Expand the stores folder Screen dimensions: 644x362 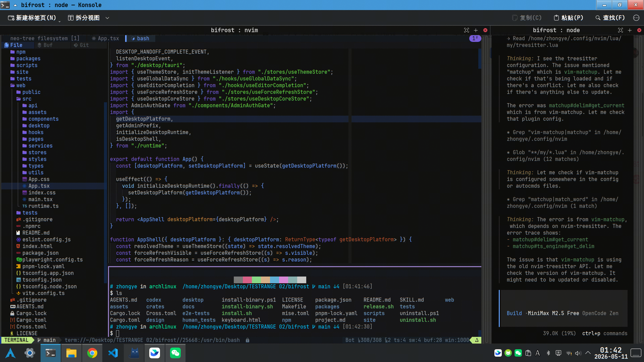tap(34, 153)
